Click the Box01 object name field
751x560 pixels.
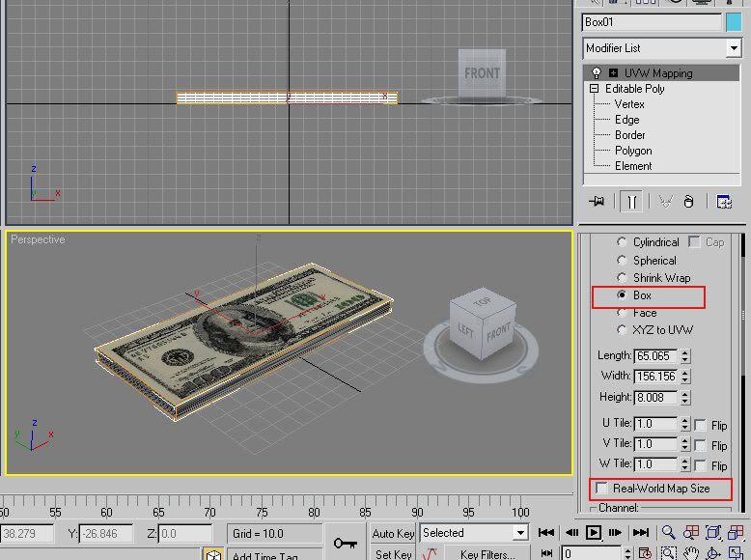tap(652, 22)
